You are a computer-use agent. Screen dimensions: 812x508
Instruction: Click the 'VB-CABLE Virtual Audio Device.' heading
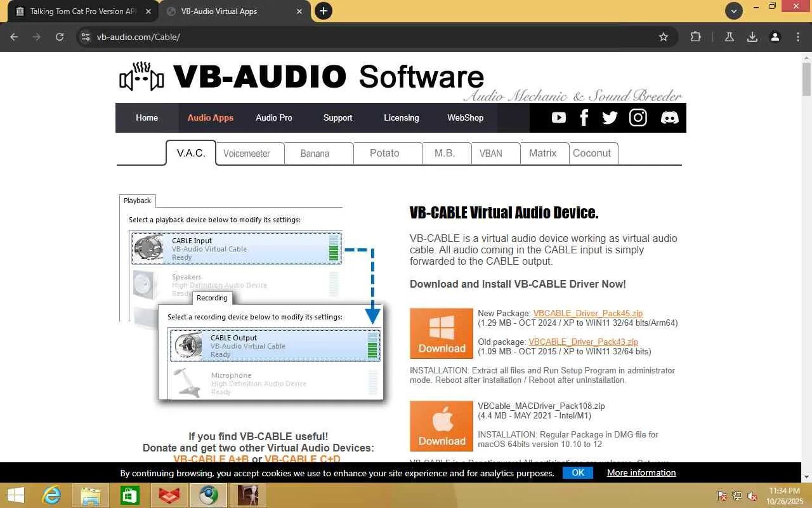pos(504,213)
